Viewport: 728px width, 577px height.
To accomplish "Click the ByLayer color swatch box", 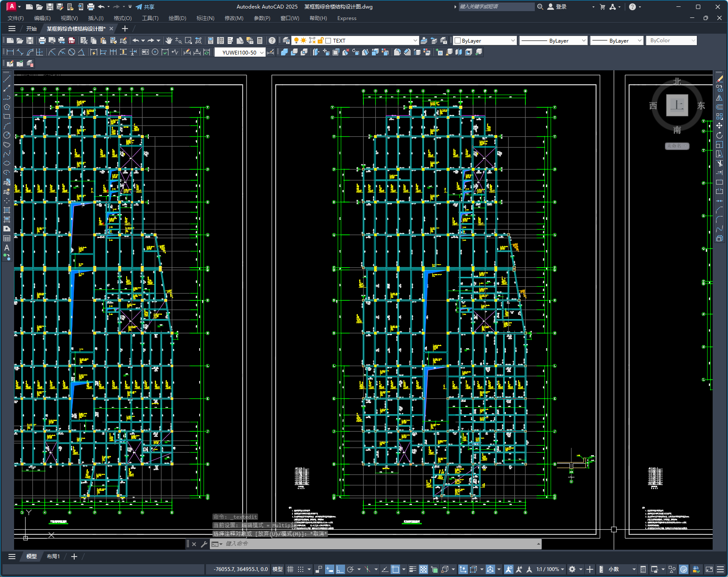I will [x=458, y=40].
